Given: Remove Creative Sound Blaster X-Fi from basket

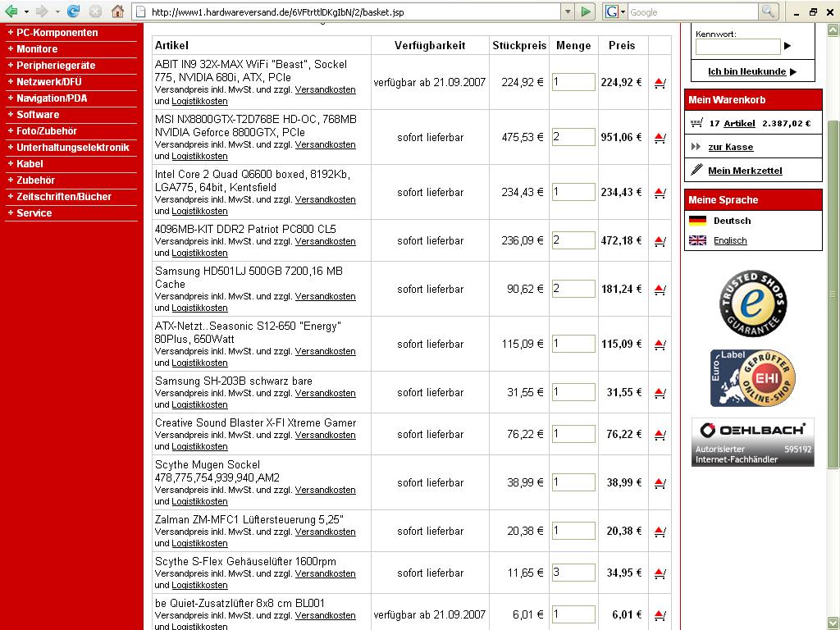Looking at the screenshot, I should [x=660, y=435].
